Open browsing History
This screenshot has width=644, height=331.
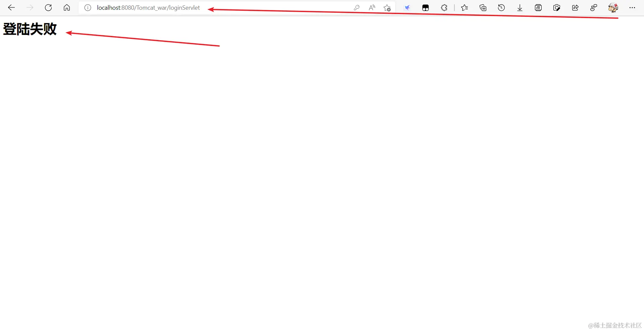pos(501,8)
